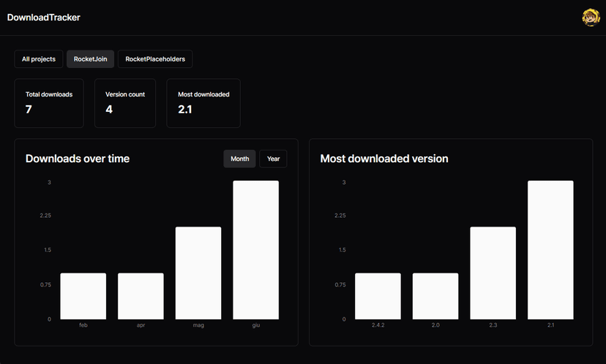Select the apr bar in downloads chart
This screenshot has width=606, height=364.
pos(141,296)
